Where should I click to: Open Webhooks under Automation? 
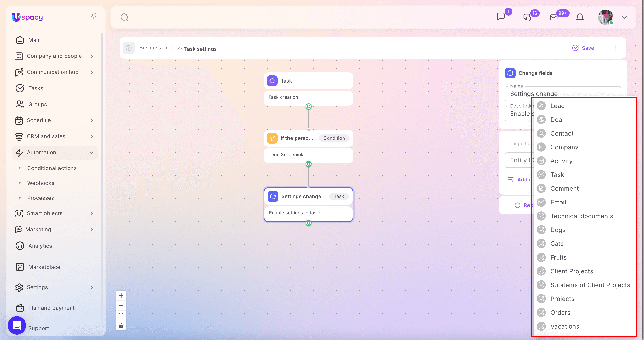tap(41, 183)
